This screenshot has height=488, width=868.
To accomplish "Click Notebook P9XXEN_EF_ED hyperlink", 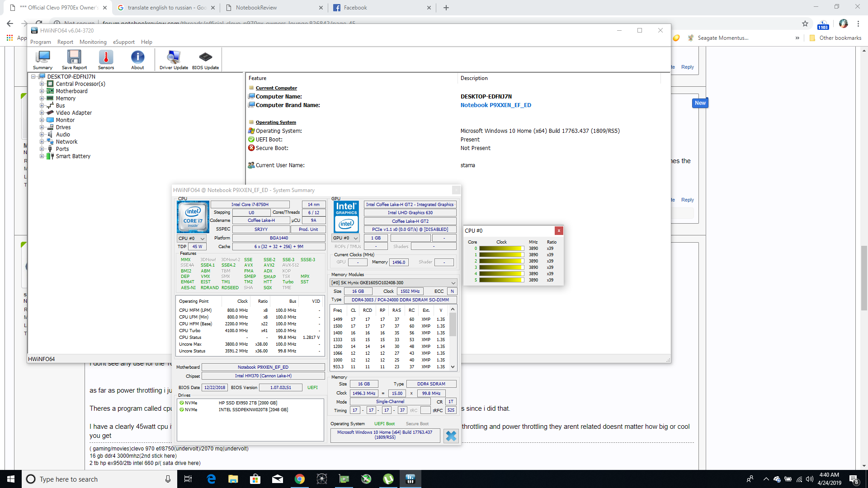I will pos(495,104).
